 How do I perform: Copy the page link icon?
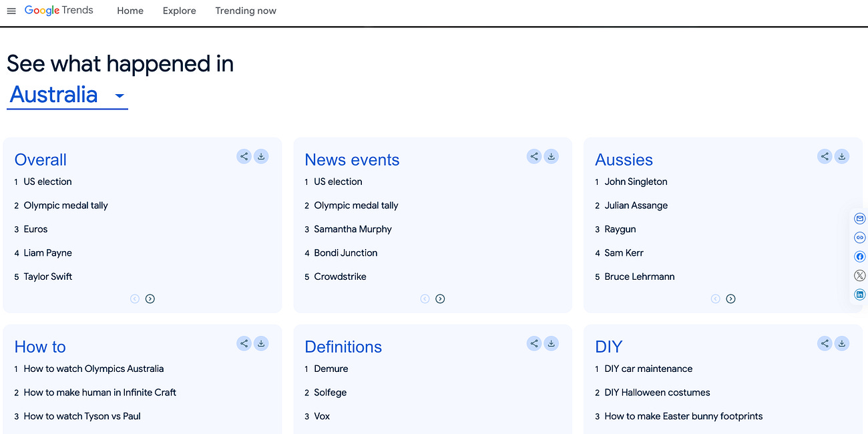(859, 237)
